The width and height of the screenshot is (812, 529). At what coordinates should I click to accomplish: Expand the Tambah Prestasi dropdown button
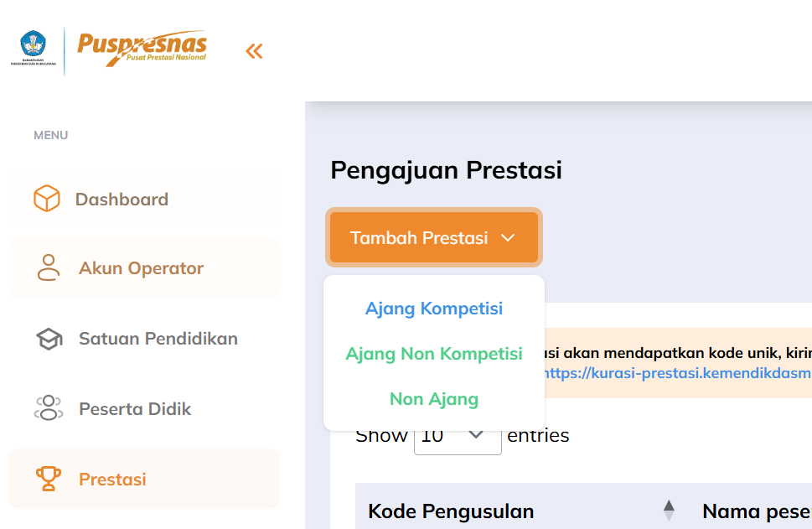433,238
